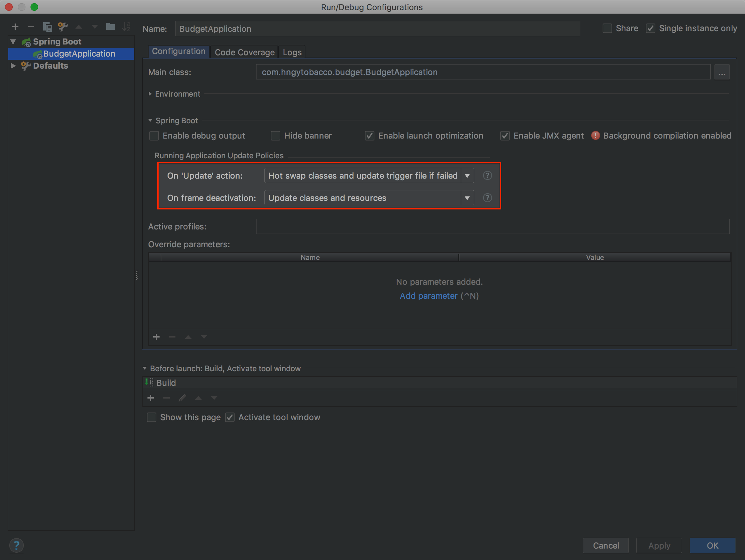745x560 pixels.
Task: Sort configurations alphabetically
Action: pyautogui.click(x=126, y=27)
